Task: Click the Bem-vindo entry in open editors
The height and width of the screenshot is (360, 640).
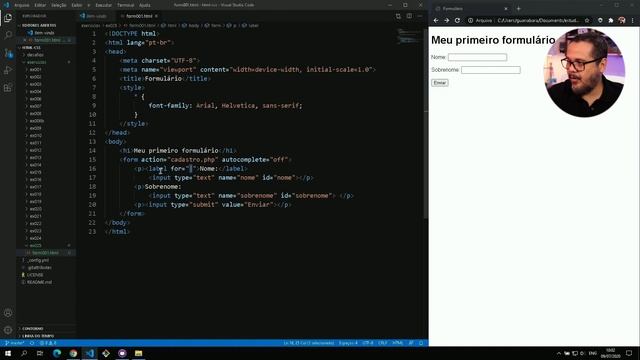Action: (x=44, y=33)
